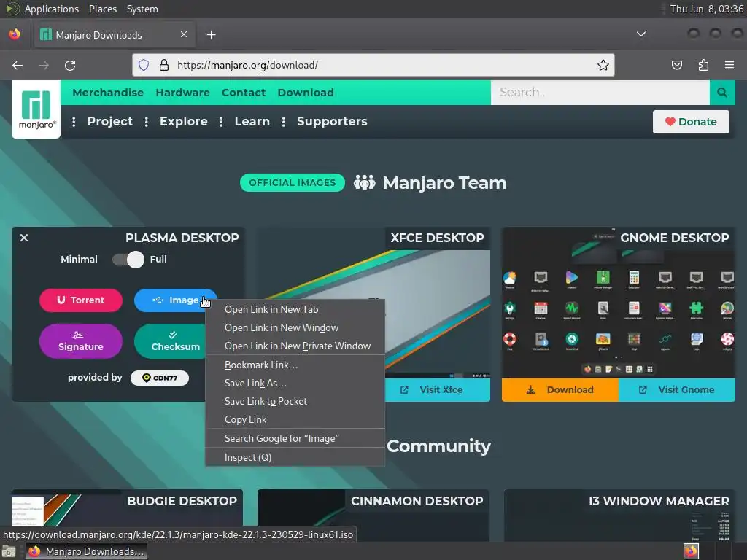Open the Merchandise link

(108, 93)
